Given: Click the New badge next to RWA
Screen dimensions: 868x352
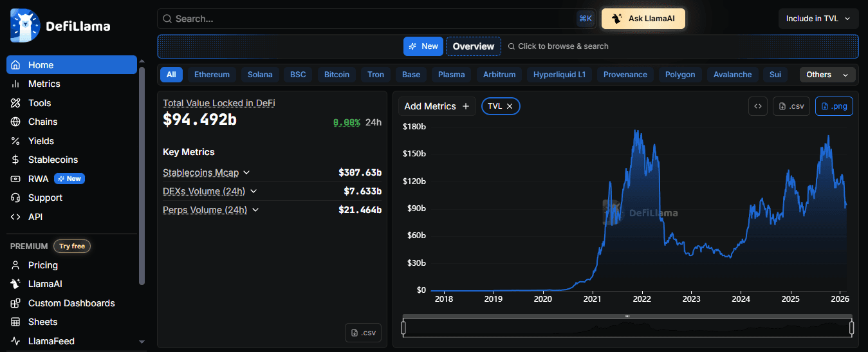Looking at the screenshot, I should [x=69, y=179].
